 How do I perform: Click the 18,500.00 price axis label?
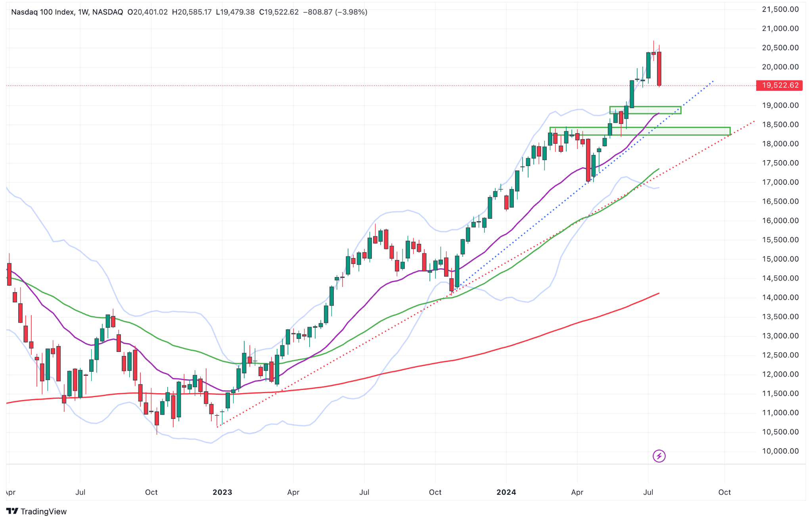[x=780, y=124]
